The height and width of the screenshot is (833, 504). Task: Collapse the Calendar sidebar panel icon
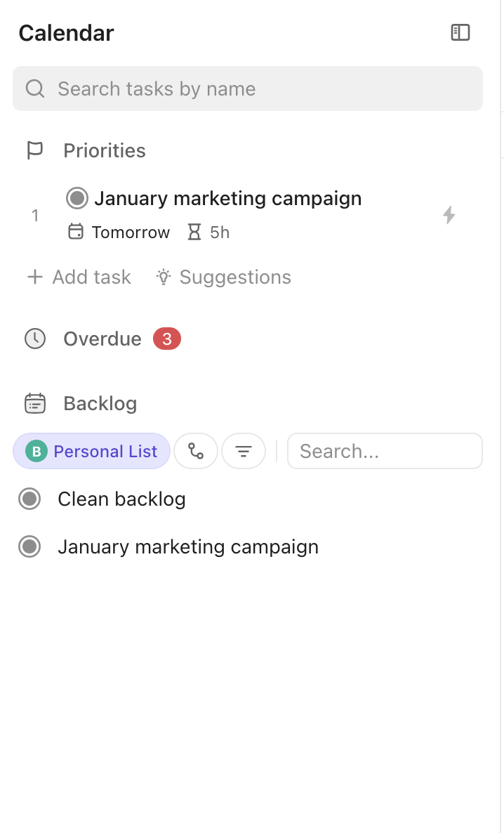pos(460,32)
